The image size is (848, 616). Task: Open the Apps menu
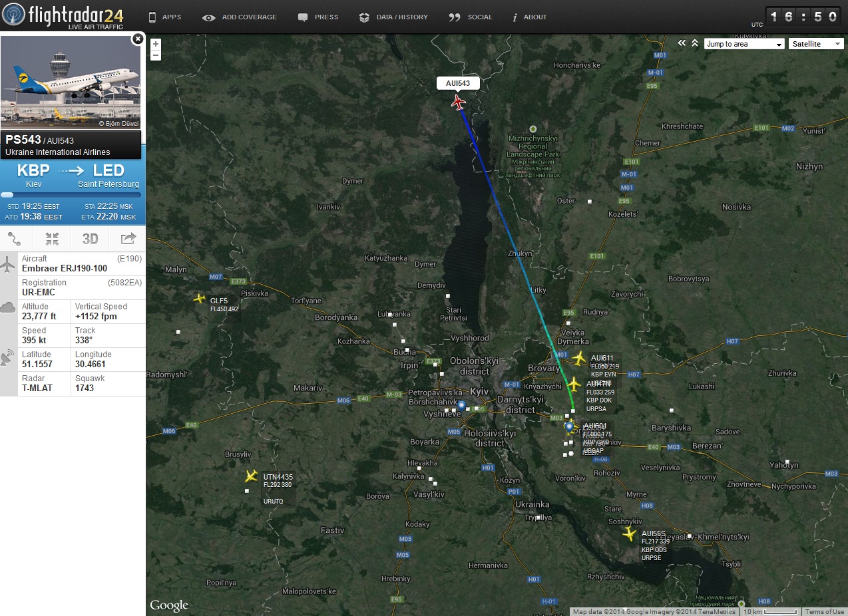(x=164, y=17)
